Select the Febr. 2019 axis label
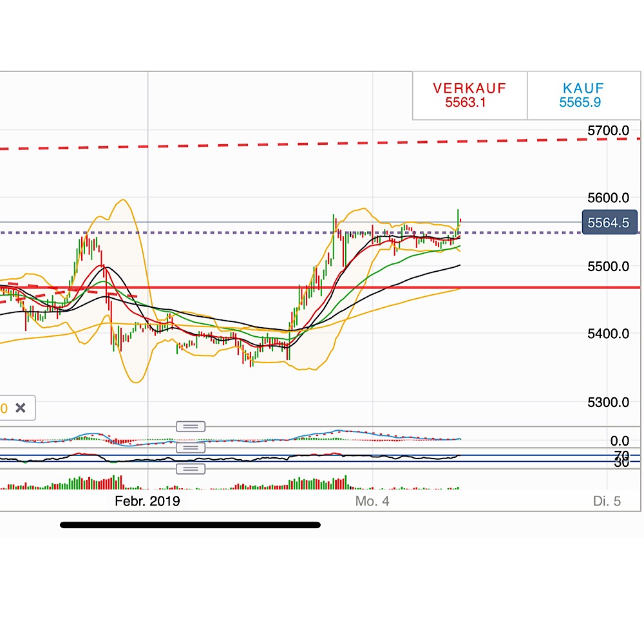 click(147, 501)
